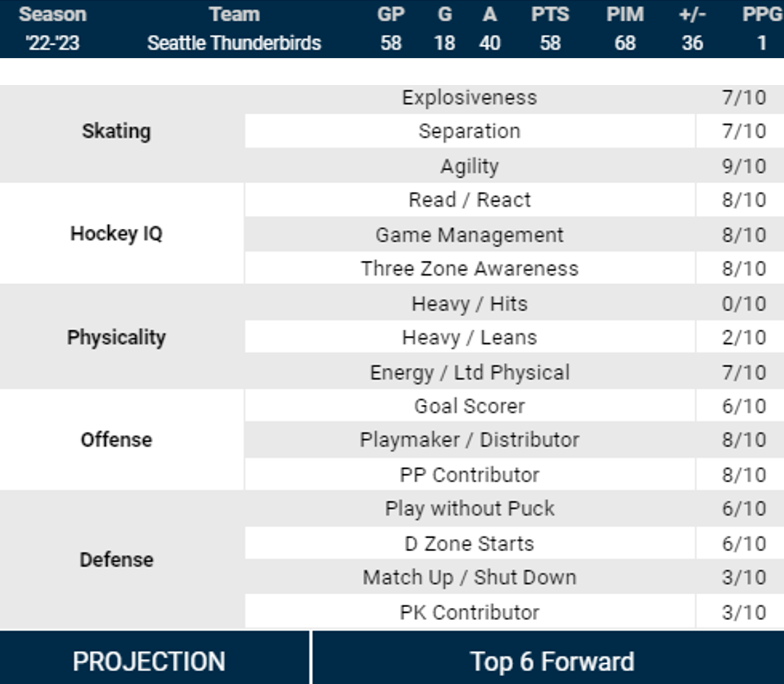Screen dimensions: 784x684
Task: Select the Defense category label
Action: tap(117, 560)
